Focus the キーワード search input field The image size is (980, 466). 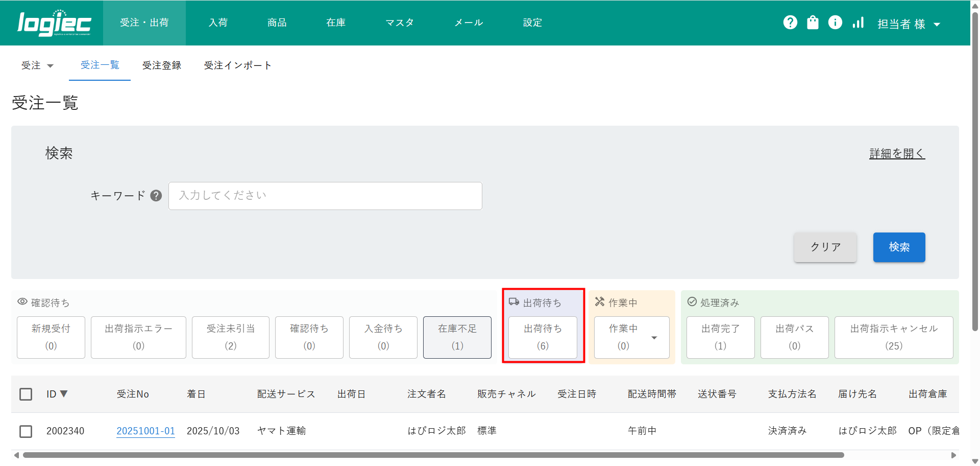[325, 196]
